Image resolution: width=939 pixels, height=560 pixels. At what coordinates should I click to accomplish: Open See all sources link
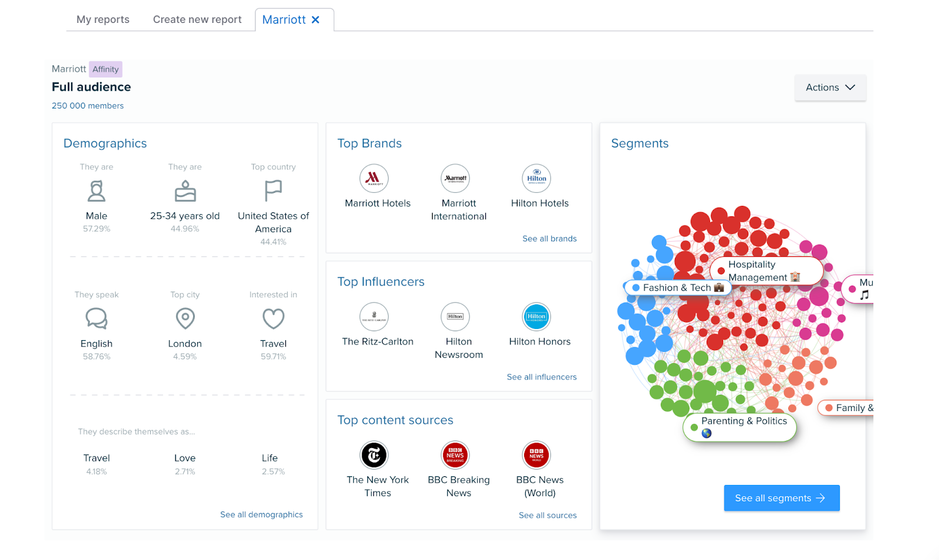pos(548,515)
